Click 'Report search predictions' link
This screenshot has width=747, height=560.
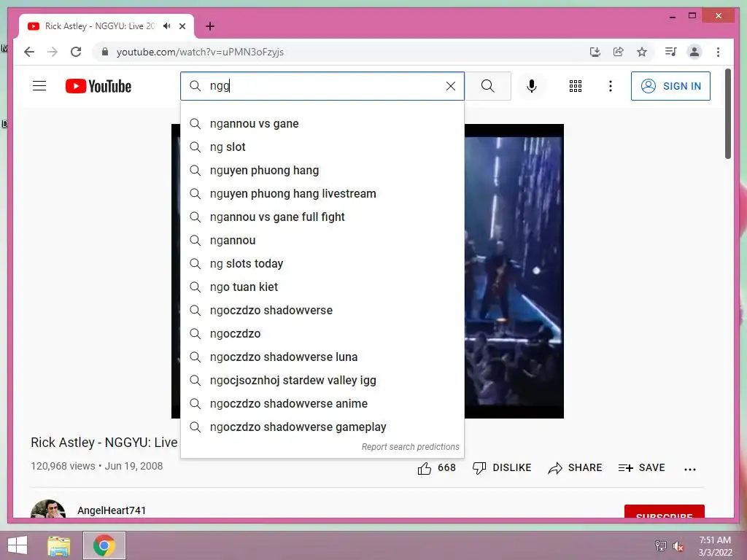(x=410, y=447)
